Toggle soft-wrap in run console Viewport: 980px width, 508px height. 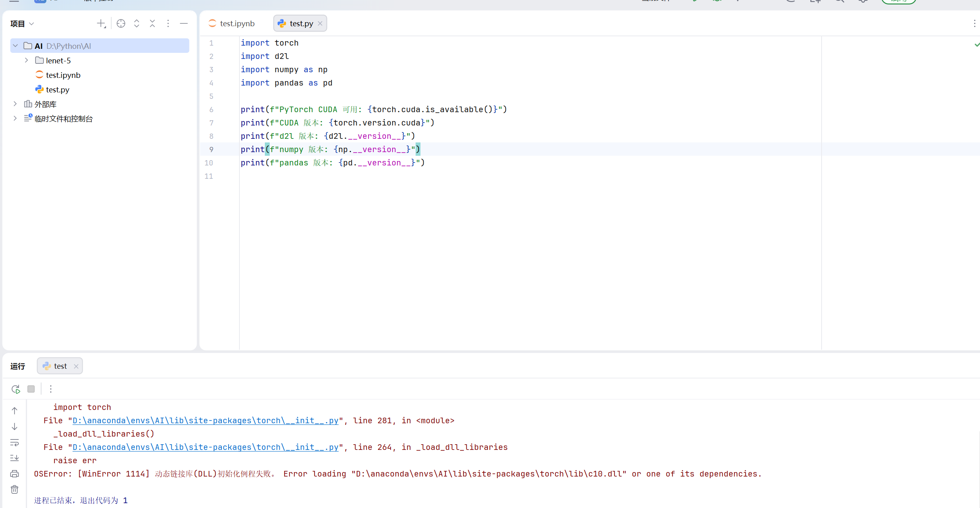(x=15, y=443)
